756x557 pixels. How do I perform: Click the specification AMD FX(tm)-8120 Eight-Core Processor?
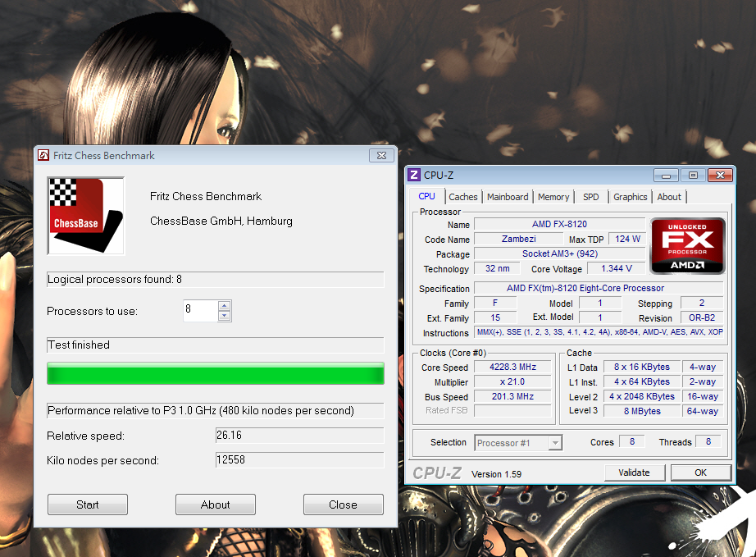coord(599,288)
